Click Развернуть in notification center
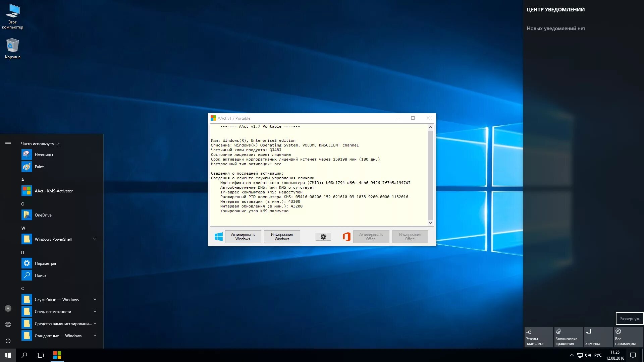Image resolution: width=644 pixels, height=362 pixels. click(630, 319)
